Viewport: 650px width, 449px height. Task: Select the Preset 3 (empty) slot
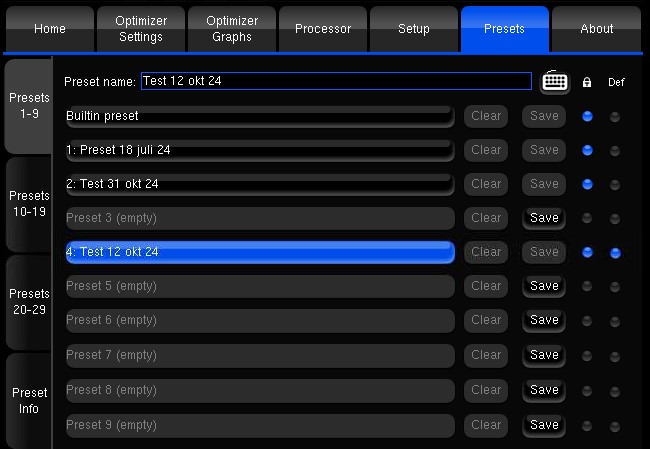tap(260, 218)
